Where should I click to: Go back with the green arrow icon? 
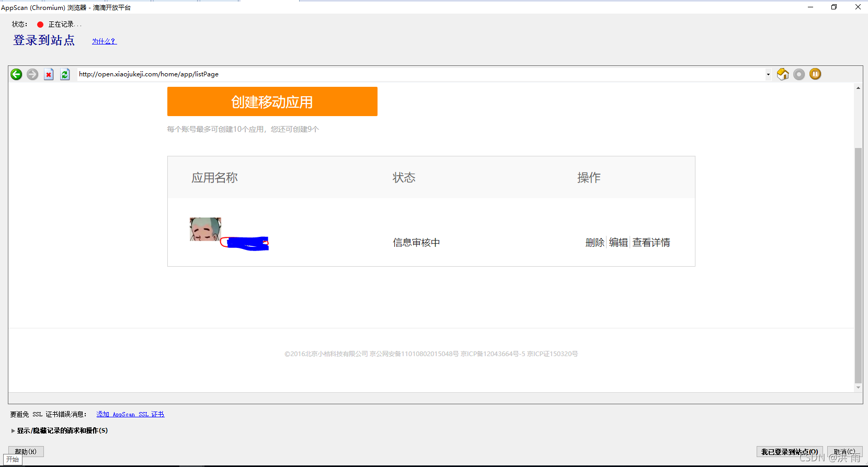(16, 74)
